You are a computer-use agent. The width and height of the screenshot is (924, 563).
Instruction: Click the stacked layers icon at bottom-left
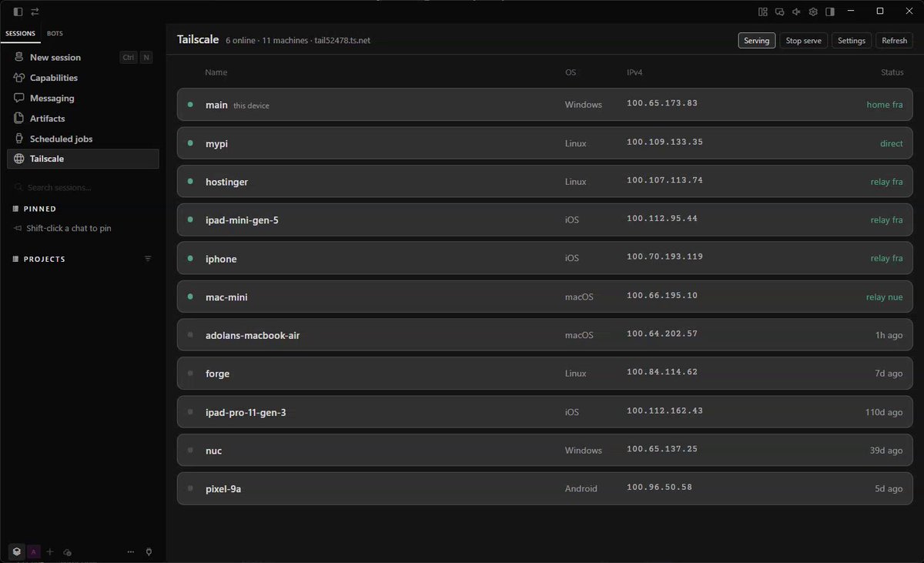click(x=17, y=551)
